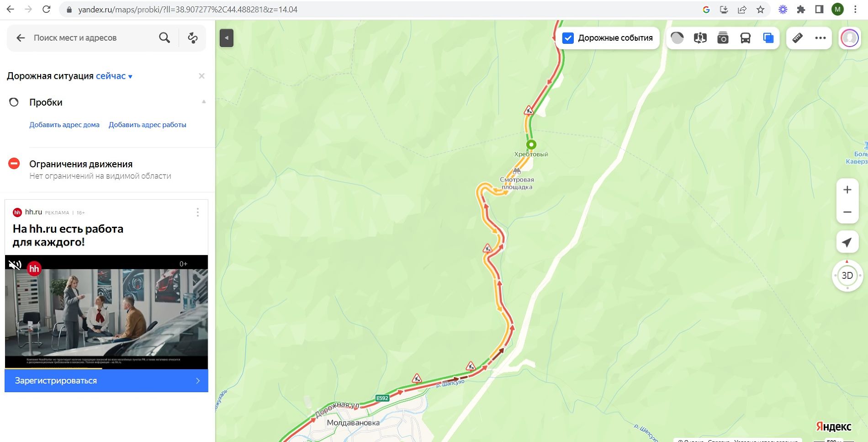Collapse the side panel with arrow button
Viewport: 868px width, 442px height.
[x=227, y=38]
